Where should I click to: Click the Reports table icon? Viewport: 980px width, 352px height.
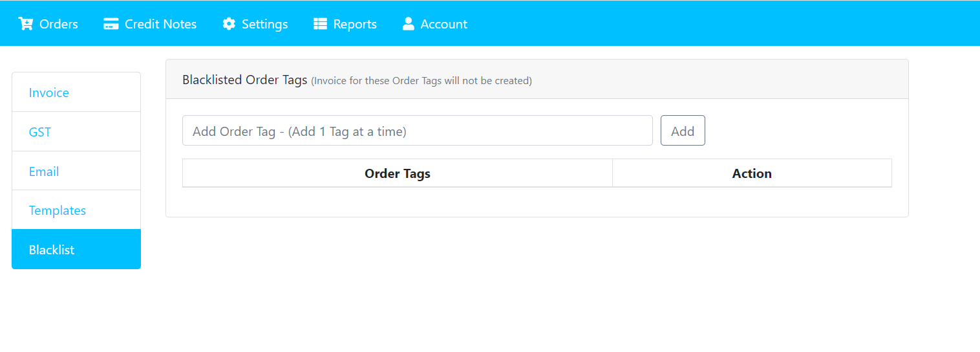pos(320,24)
